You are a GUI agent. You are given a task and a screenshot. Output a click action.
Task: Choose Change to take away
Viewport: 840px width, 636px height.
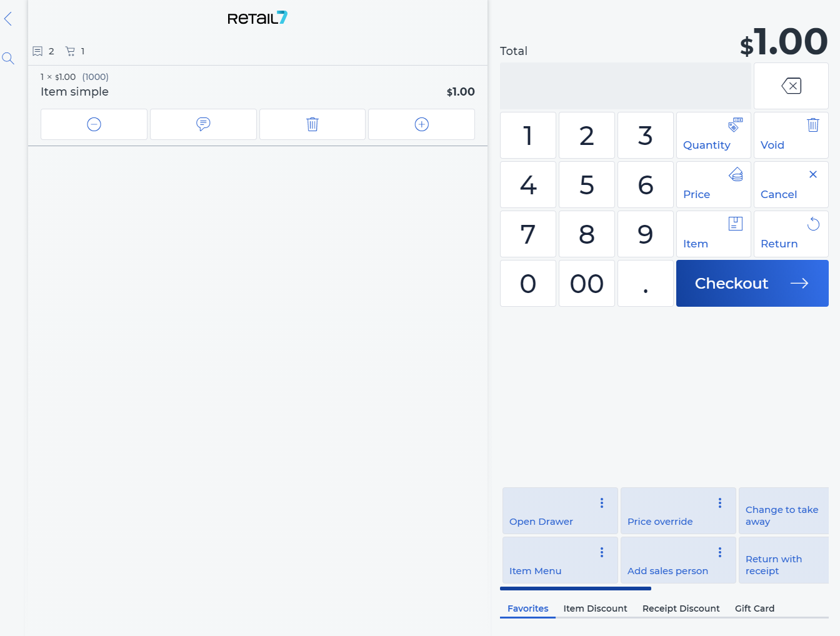click(784, 510)
